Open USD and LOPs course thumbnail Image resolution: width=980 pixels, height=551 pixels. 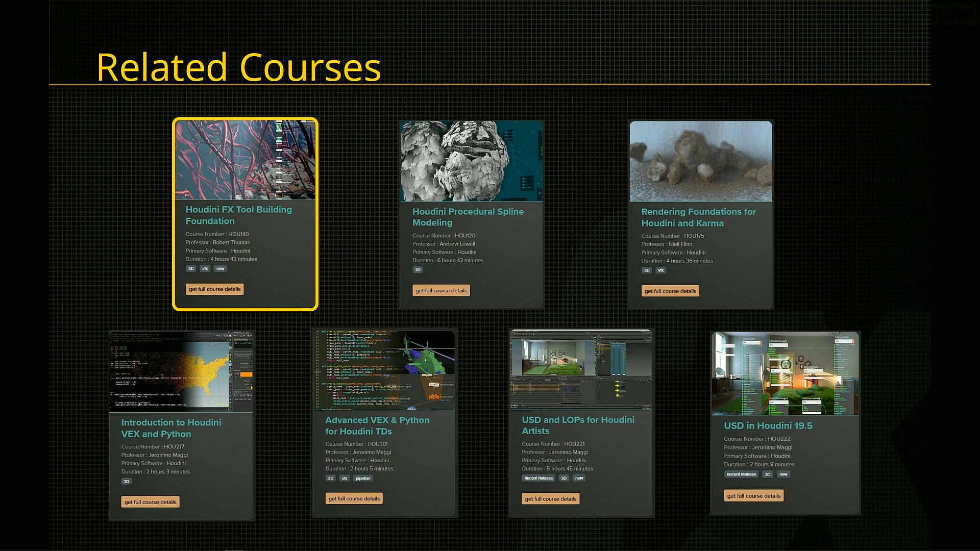pos(581,370)
